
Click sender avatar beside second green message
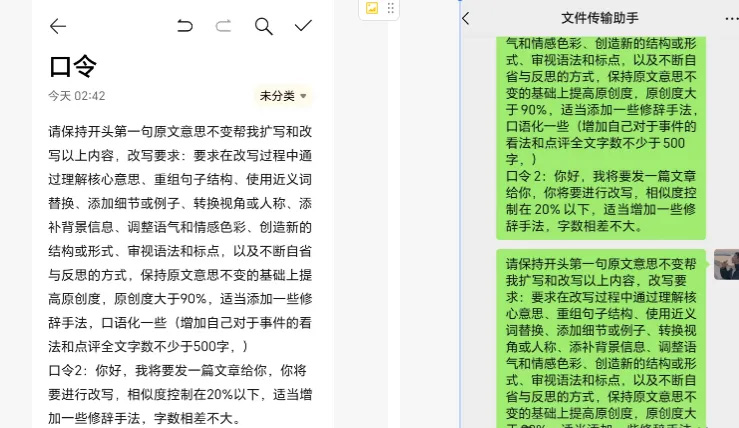[726, 264]
